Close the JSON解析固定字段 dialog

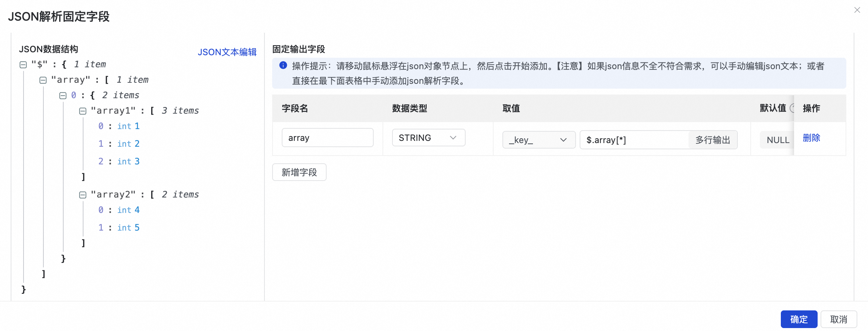coord(857,10)
